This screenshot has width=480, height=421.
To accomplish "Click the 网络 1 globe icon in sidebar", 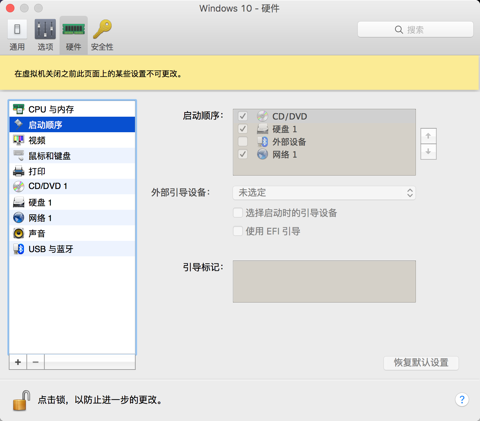I will (19, 218).
